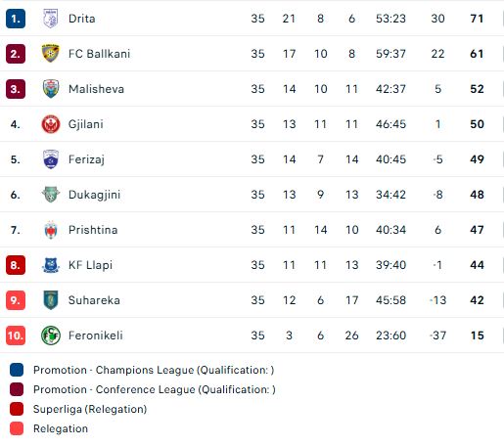The height and width of the screenshot is (447, 504).
Task: Click the blue rank 1 badge
Action: coord(16,19)
